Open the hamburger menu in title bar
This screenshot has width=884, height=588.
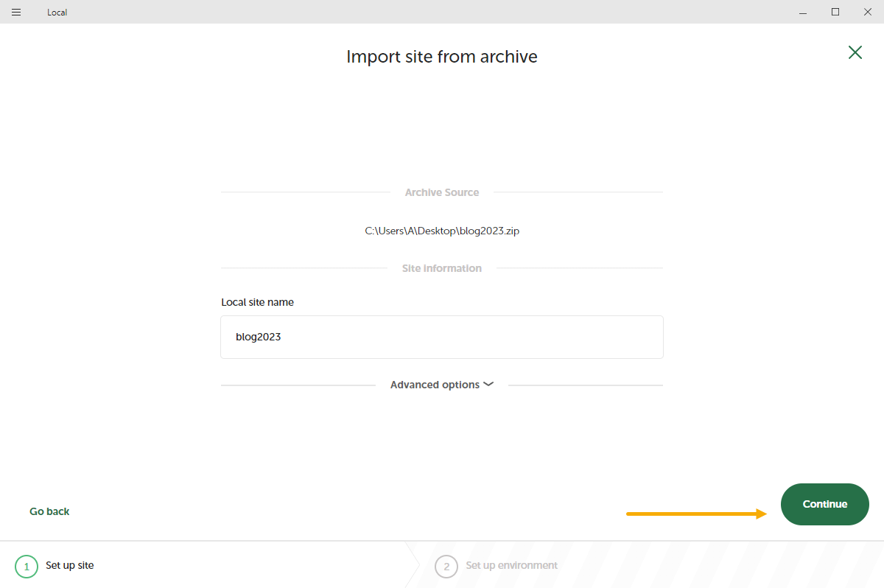pos(16,12)
